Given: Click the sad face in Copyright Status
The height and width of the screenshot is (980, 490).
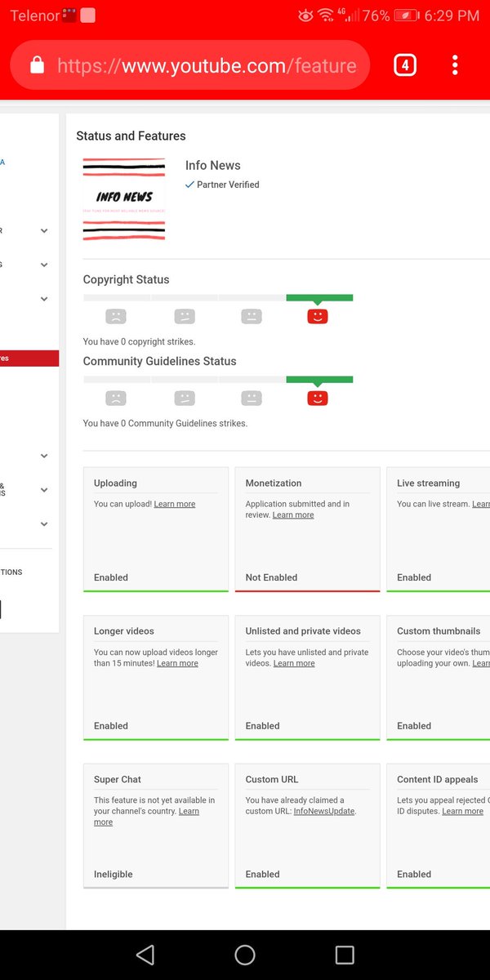Looking at the screenshot, I should click(x=116, y=316).
